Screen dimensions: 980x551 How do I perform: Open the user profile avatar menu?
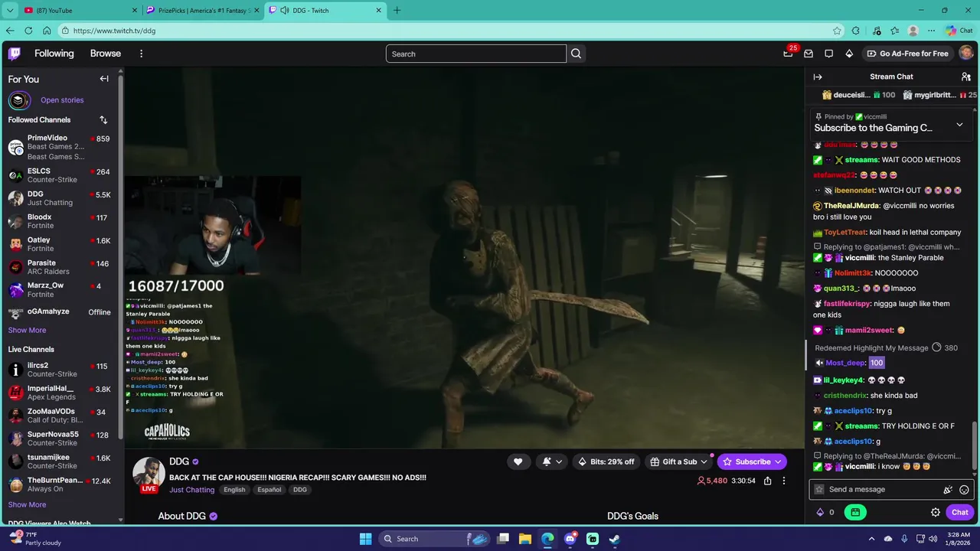pos(966,54)
